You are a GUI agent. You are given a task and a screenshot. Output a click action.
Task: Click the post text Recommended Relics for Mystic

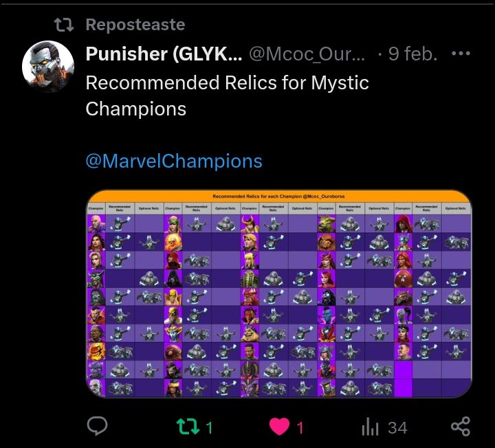tap(228, 83)
